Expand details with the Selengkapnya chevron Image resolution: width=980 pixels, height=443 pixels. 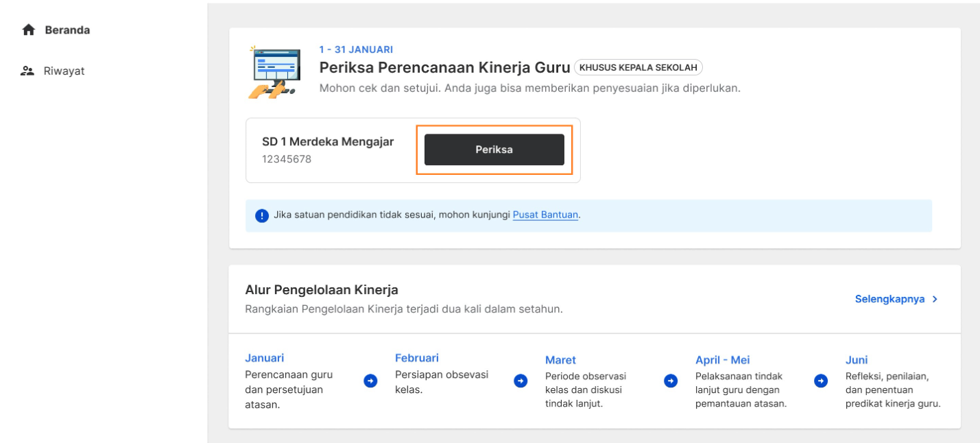pyautogui.click(x=935, y=299)
